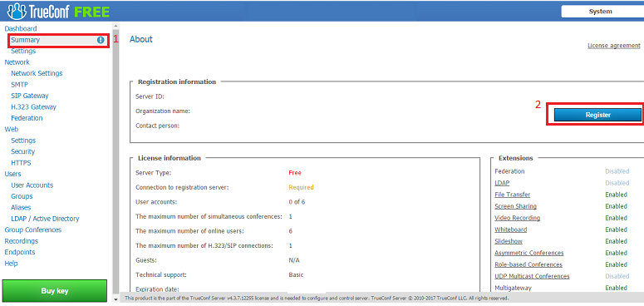The width and height of the screenshot is (644, 306).
Task: Open Endpoints in the sidebar
Action: (20, 252)
